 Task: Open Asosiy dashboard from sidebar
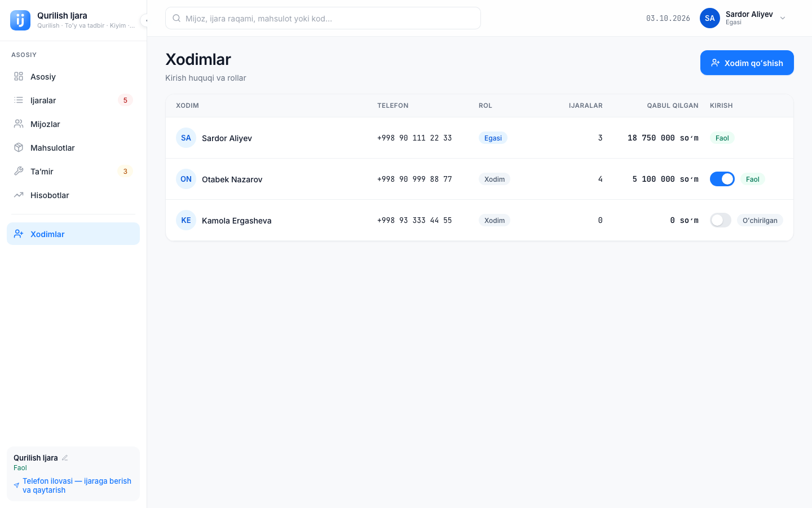click(x=73, y=77)
